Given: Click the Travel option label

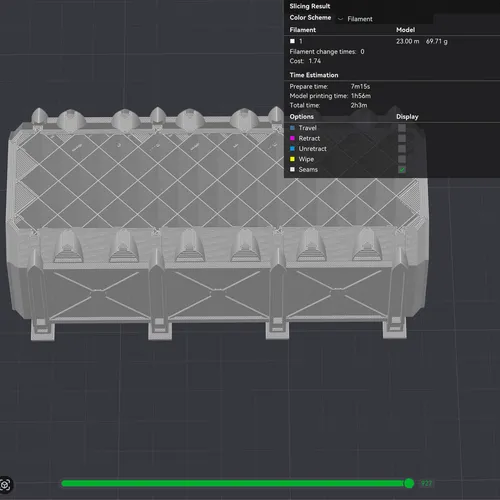Looking at the screenshot, I should (x=307, y=128).
